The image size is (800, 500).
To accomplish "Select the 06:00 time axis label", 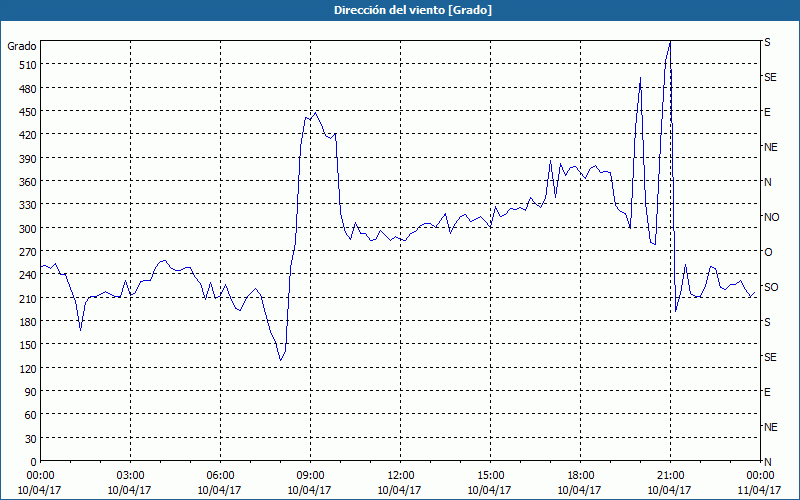I will 220,475.
